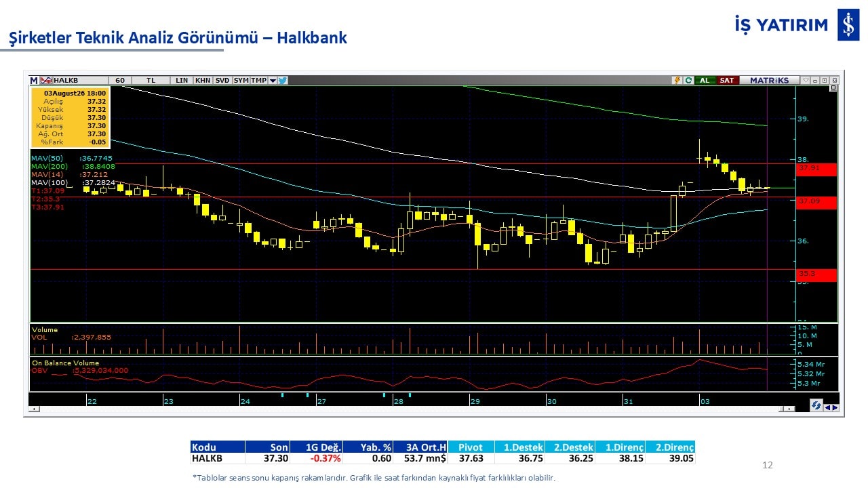
Task: Click the %Fark value -0.05
Action: click(x=98, y=142)
